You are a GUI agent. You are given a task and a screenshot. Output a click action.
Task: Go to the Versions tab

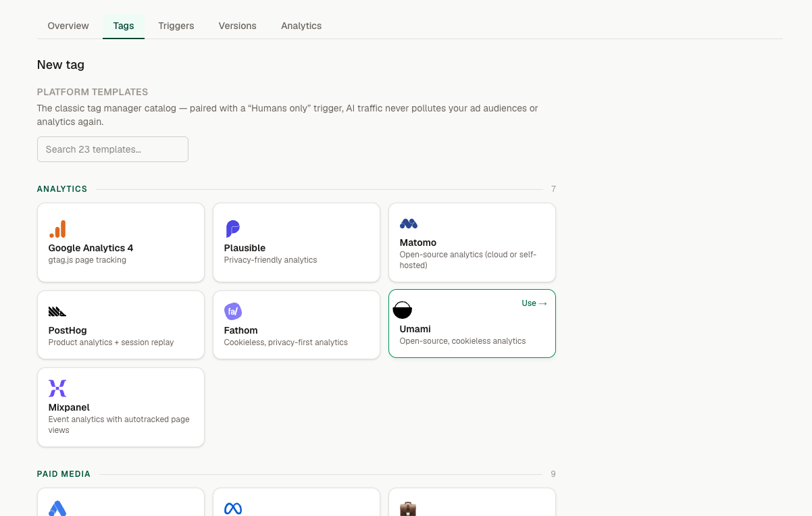(x=238, y=26)
